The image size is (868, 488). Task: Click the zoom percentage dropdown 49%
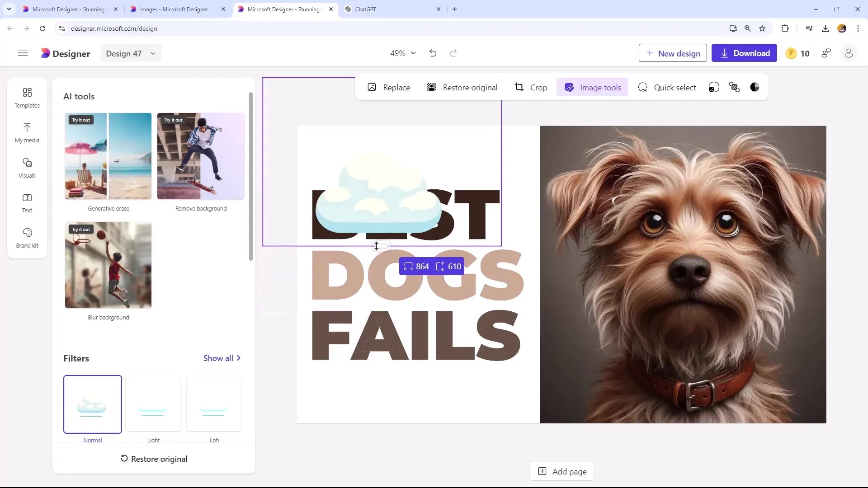click(x=402, y=53)
